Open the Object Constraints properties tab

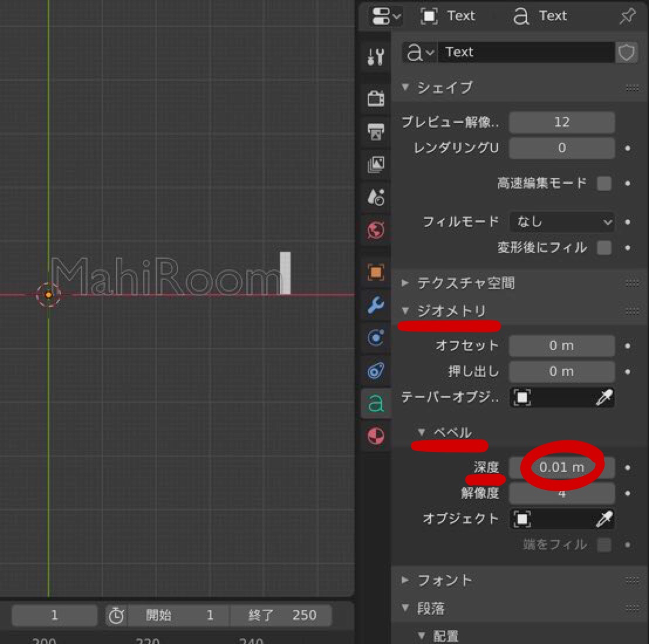coord(375,370)
